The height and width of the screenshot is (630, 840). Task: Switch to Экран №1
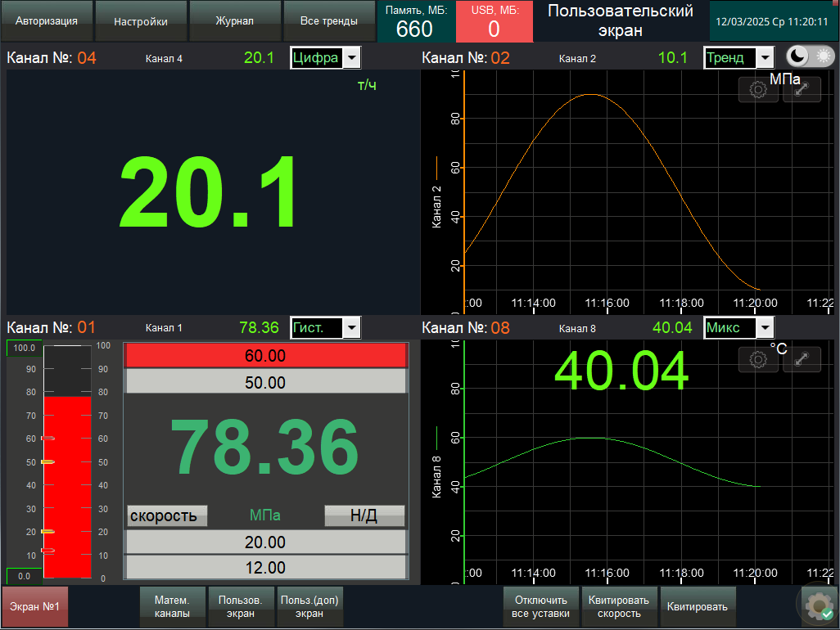point(35,606)
